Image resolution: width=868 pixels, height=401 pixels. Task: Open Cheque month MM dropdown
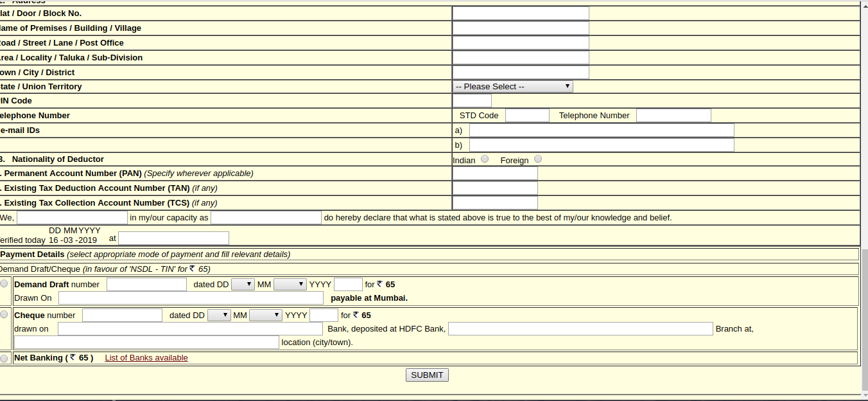point(265,315)
